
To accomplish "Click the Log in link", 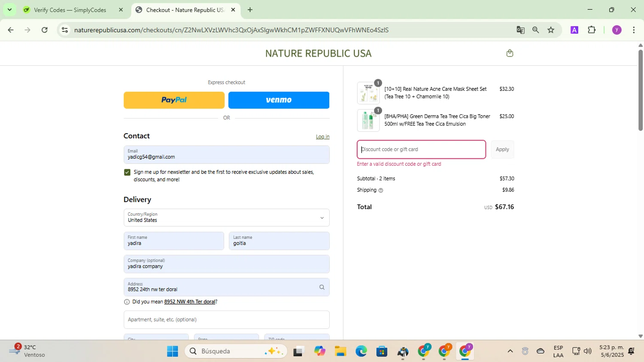I will pyautogui.click(x=323, y=137).
